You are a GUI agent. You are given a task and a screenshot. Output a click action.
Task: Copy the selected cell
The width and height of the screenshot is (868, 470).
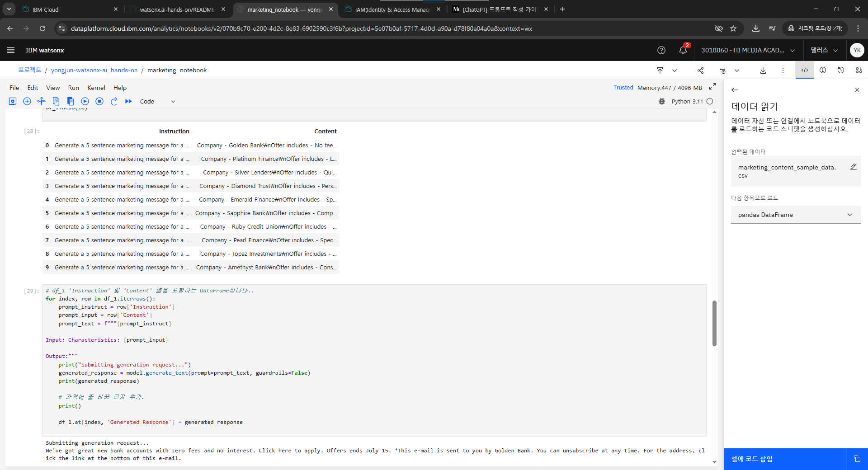point(56,101)
